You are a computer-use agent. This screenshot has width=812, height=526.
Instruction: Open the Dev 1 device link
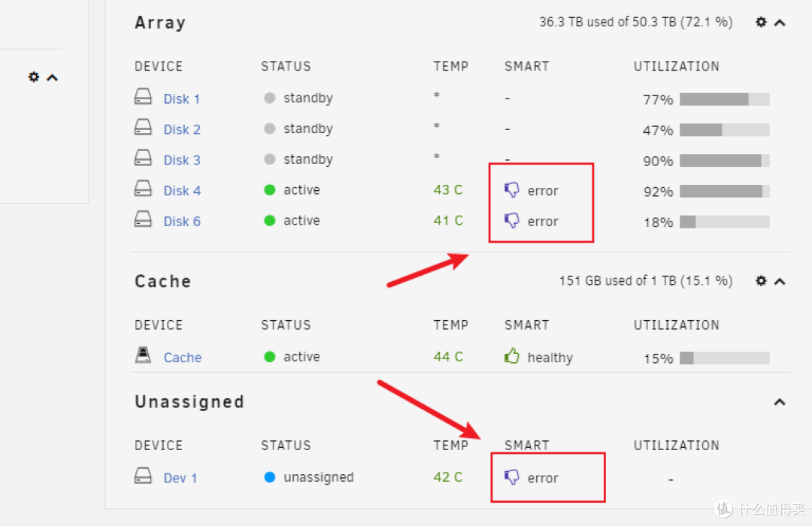tap(180, 478)
